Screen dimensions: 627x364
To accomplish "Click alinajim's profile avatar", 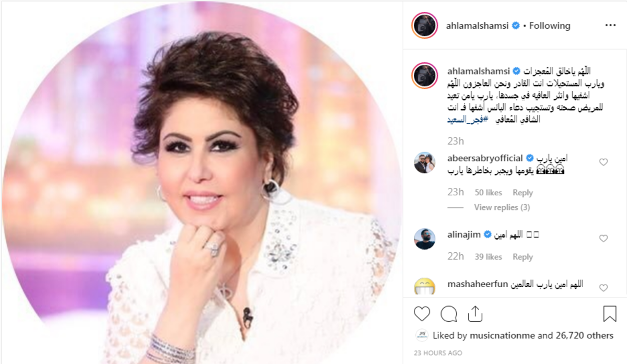I will click(x=424, y=239).
